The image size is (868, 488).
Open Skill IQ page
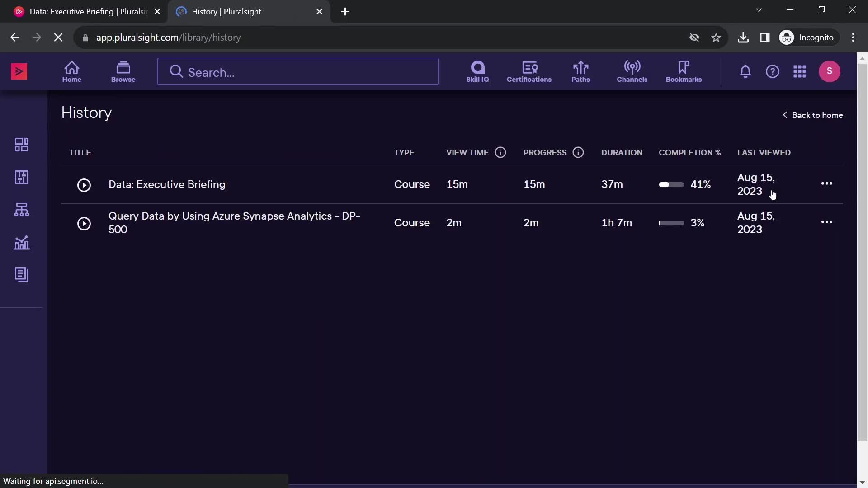(x=477, y=72)
